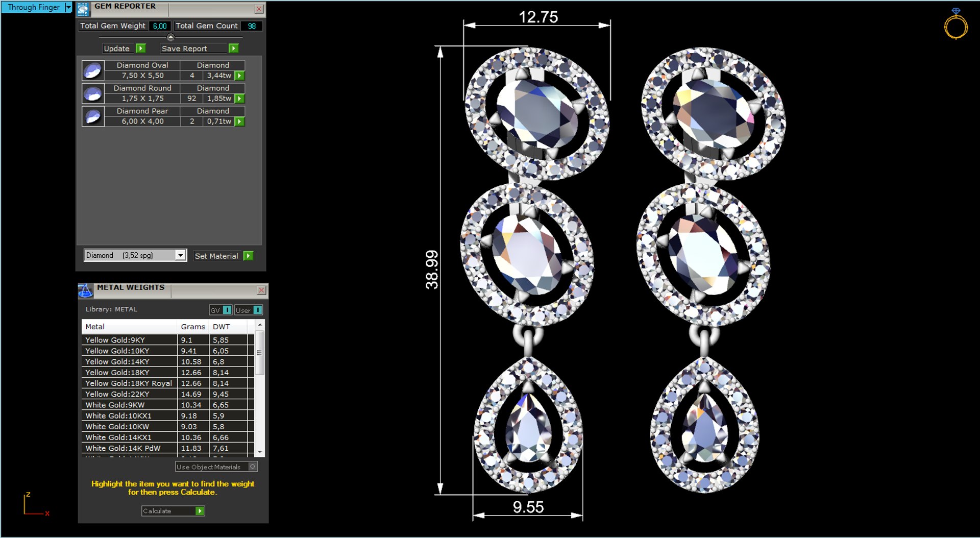Click the Grams column header
The width and height of the screenshot is (980, 538).
(193, 327)
